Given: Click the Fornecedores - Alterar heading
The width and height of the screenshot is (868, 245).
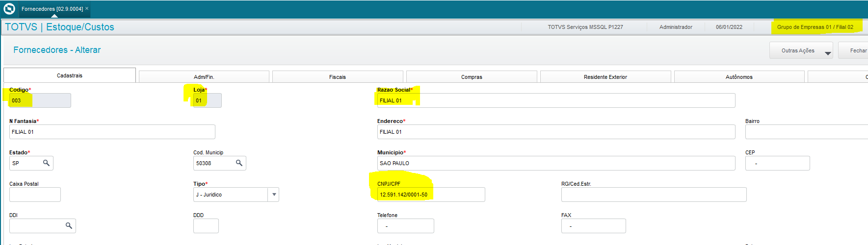Looking at the screenshot, I should pos(57,50).
